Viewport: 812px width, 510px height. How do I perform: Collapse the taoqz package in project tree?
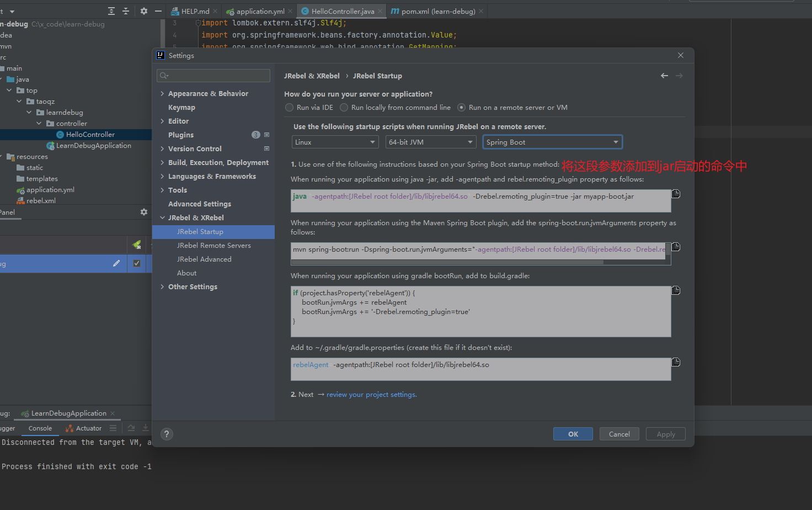click(19, 101)
